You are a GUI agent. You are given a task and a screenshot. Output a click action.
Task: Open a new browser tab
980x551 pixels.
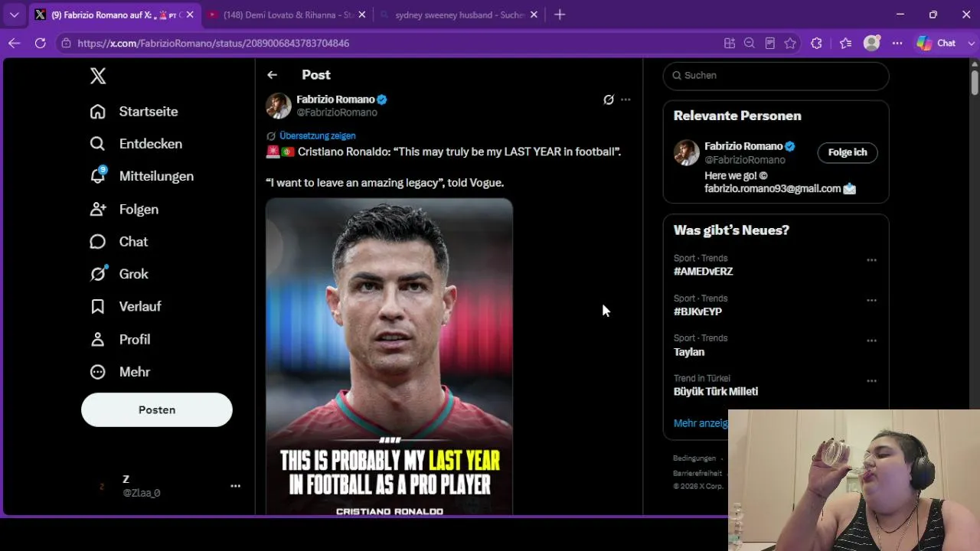560,15
